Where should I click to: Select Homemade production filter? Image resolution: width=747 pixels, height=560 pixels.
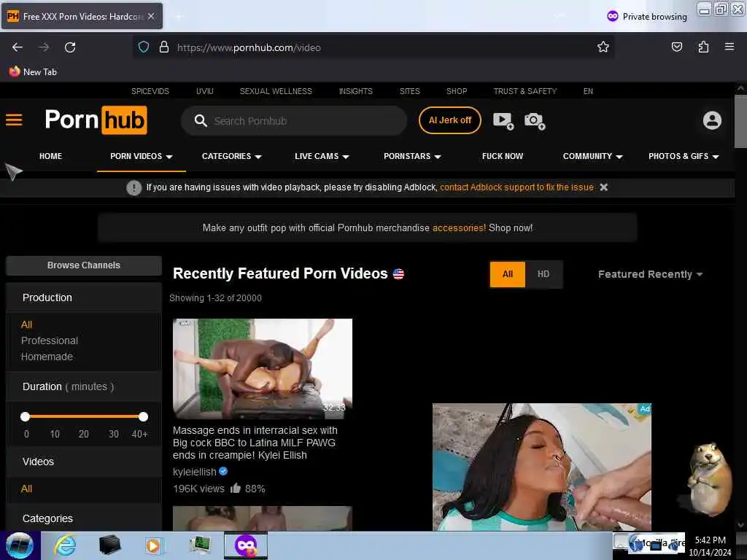click(47, 357)
